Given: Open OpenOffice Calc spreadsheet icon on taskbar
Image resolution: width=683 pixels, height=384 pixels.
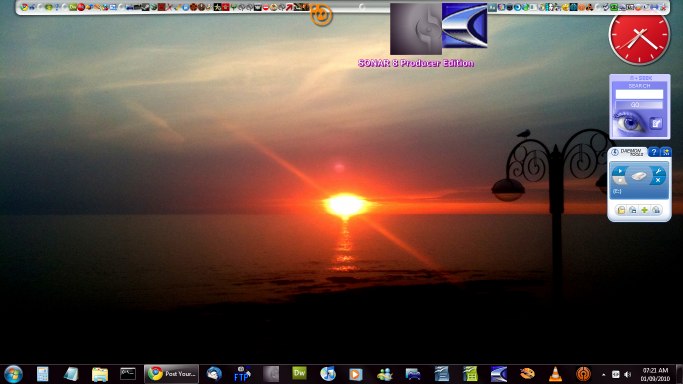Looking at the screenshot, I should pos(470,374).
